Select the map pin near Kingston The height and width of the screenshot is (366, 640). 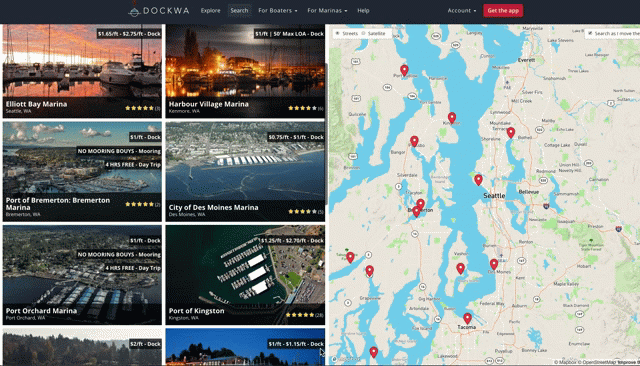point(451,118)
